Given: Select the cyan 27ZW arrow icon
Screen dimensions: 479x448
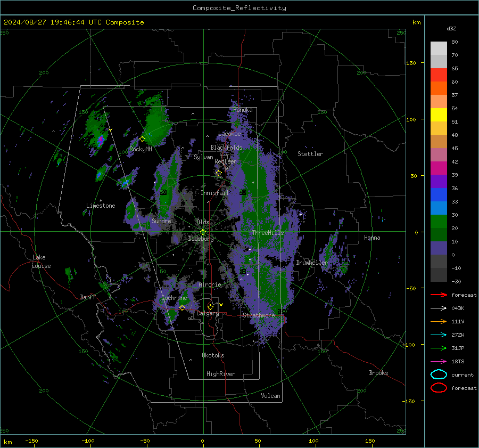Looking at the screenshot, I should [x=439, y=335].
